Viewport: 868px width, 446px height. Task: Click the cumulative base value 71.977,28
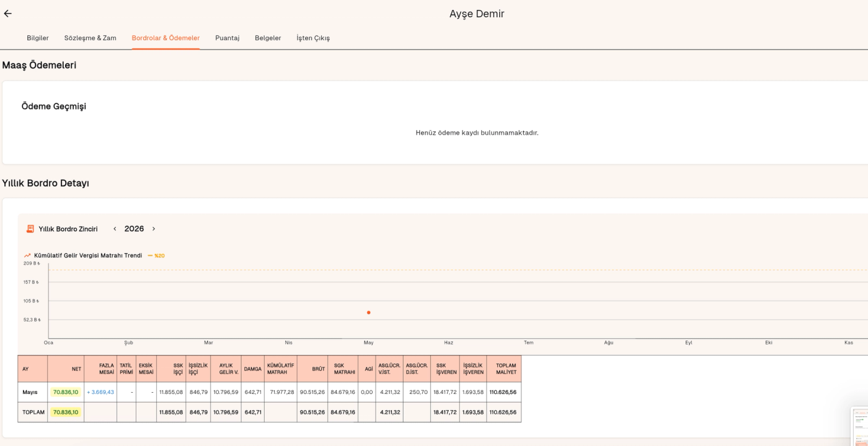[x=282, y=392]
